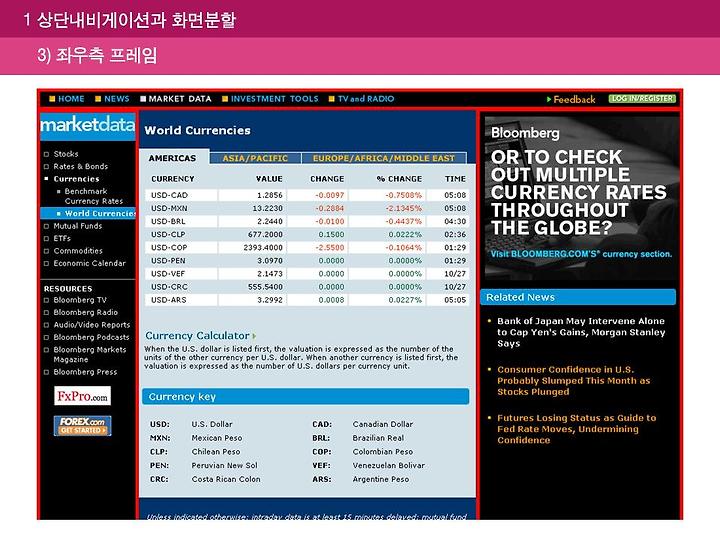This screenshot has height=540, width=720.
Task: Open Bloomberg Radio resource link
Action: 85,312
